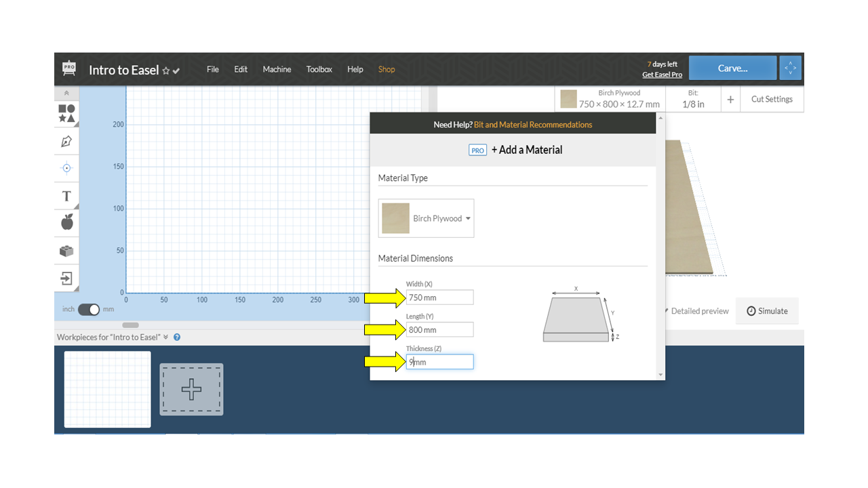Open the File menu

click(213, 69)
